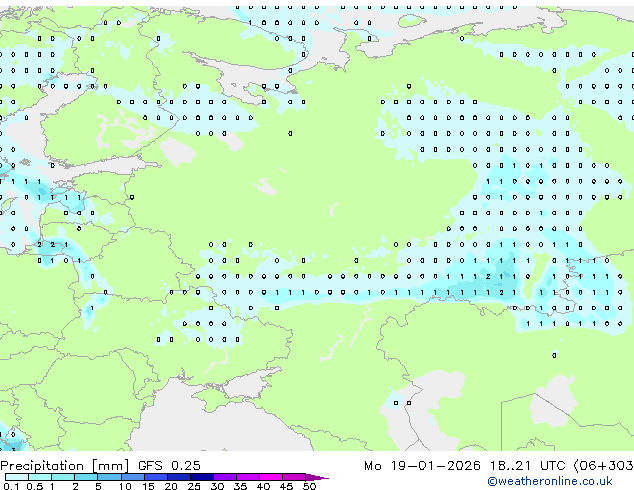The height and width of the screenshot is (490, 634).
Task: Pick the 40–45 mm bright magenta swatch
Action: (271, 477)
